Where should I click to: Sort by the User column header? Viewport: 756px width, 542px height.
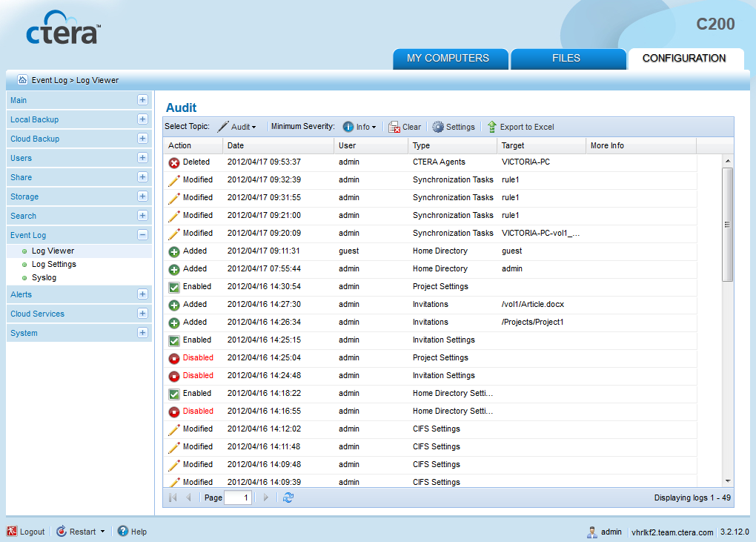[x=371, y=145]
